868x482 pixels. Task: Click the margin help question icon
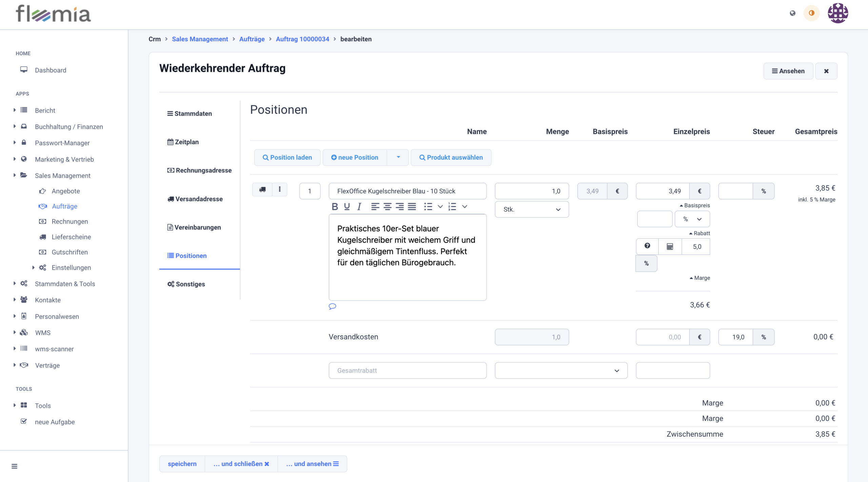pyautogui.click(x=647, y=246)
